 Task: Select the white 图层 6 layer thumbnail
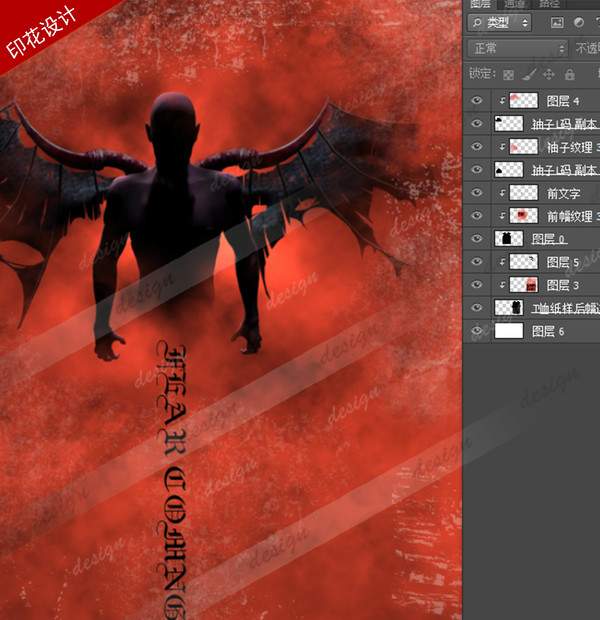(509, 330)
